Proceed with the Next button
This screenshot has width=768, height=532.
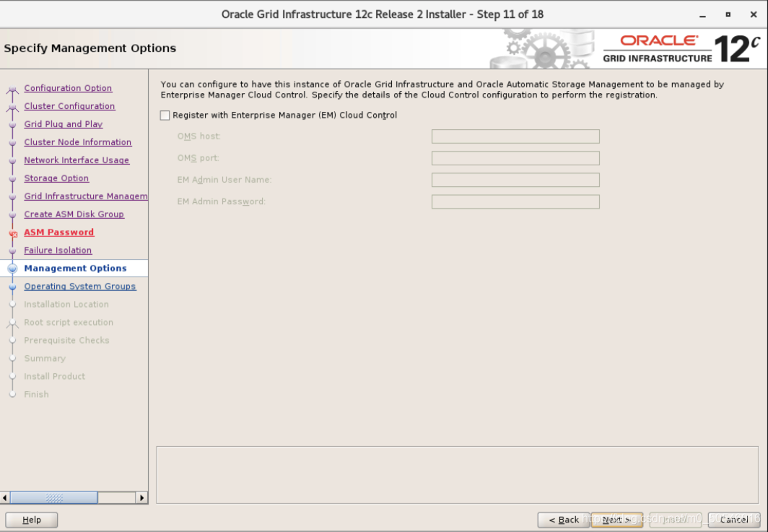coord(616,520)
